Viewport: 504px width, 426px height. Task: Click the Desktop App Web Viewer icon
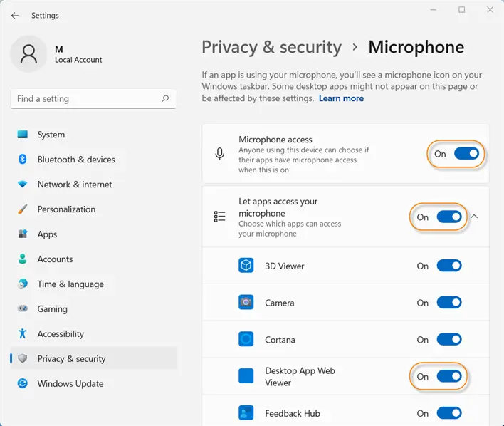click(x=246, y=376)
